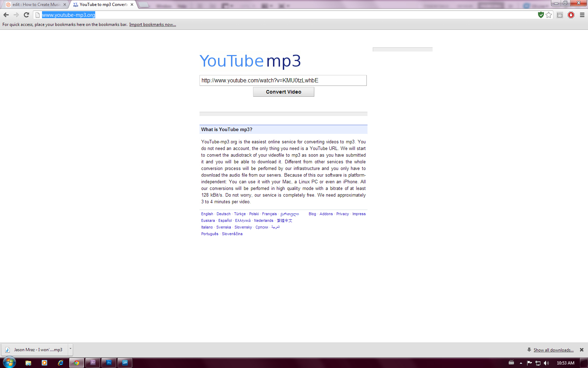Switch language to English
The width and height of the screenshot is (588, 368).
pos(207,214)
